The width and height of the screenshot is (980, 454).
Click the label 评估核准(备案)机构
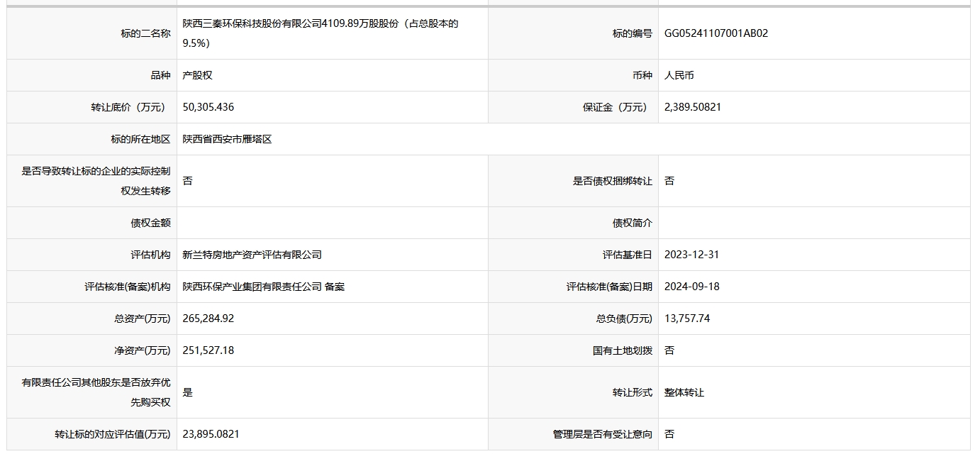(x=128, y=287)
